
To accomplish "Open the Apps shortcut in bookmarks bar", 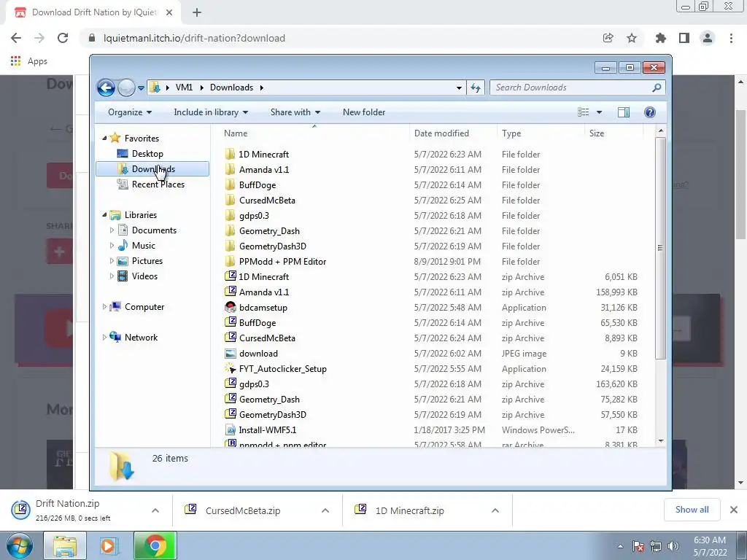I will click(28, 61).
